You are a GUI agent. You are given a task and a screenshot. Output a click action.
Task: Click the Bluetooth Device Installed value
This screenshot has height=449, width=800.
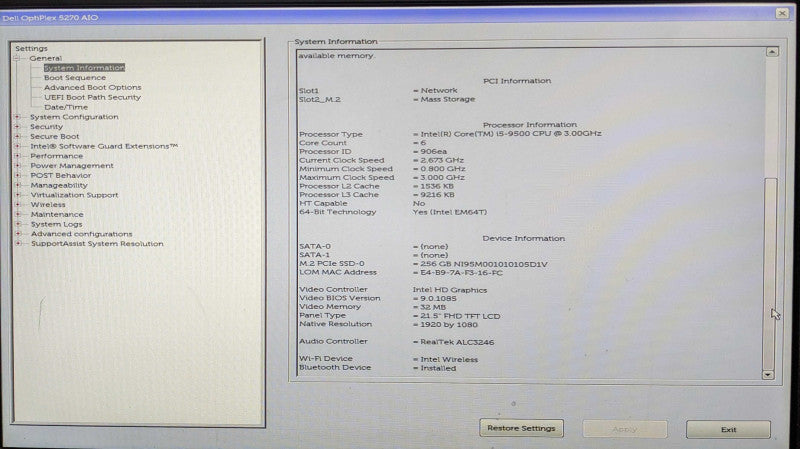coord(438,368)
